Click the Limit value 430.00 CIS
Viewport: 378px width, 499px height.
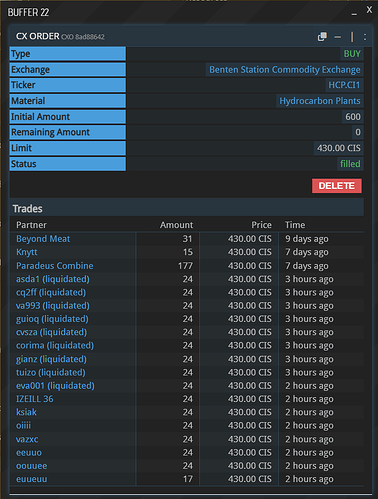point(338,148)
